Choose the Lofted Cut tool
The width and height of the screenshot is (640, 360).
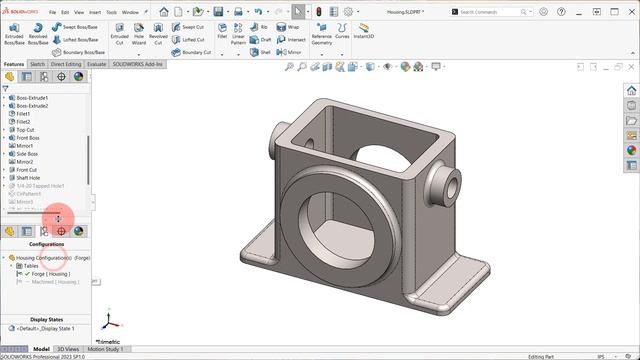pos(188,40)
